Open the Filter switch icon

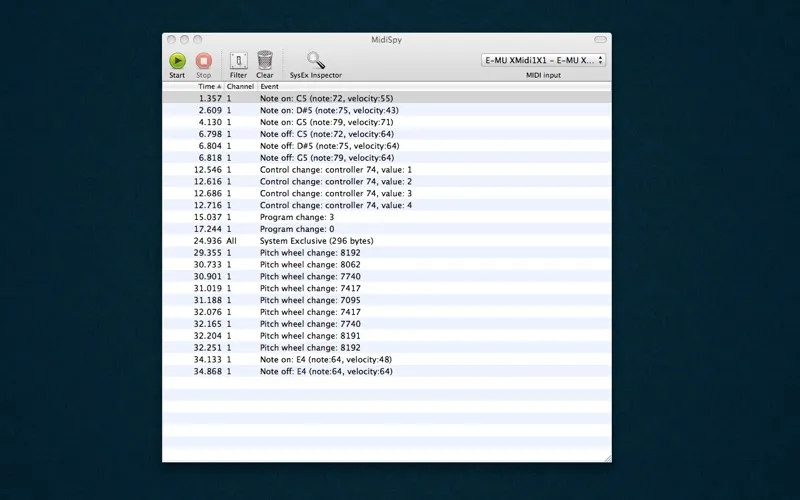[238, 60]
